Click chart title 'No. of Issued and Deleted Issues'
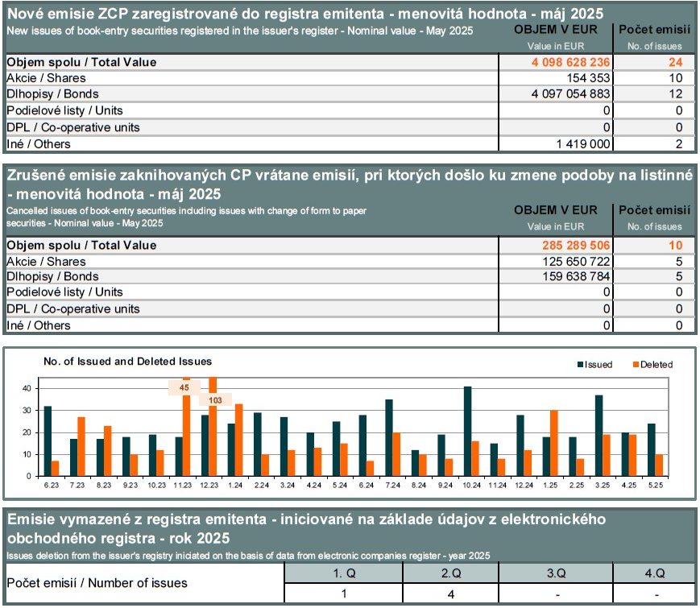Image resolution: width=700 pixels, height=608 pixels. pyautogui.click(x=128, y=361)
